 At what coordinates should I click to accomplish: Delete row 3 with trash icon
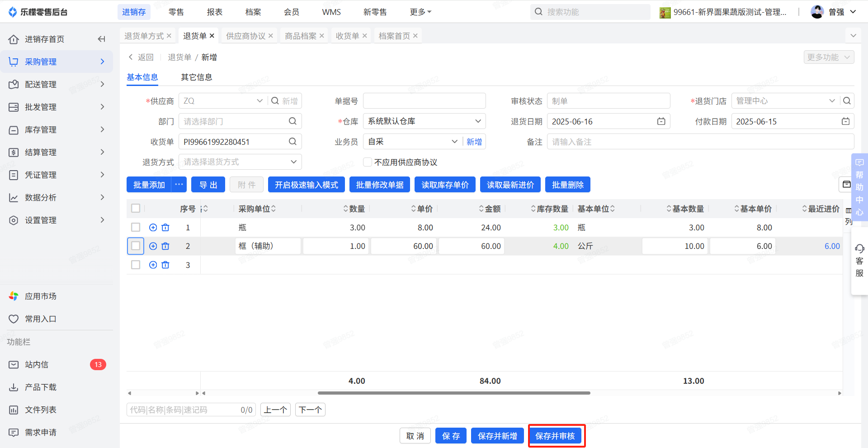pos(165,265)
